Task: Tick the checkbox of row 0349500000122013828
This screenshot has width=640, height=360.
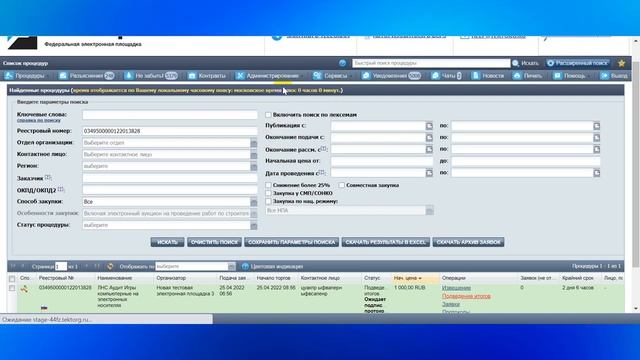Action: click(12, 288)
